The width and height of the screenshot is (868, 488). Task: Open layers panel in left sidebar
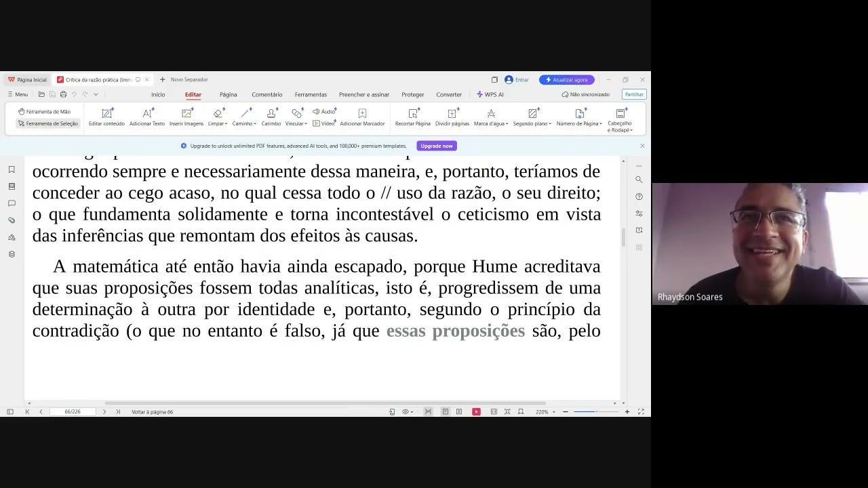(12, 254)
